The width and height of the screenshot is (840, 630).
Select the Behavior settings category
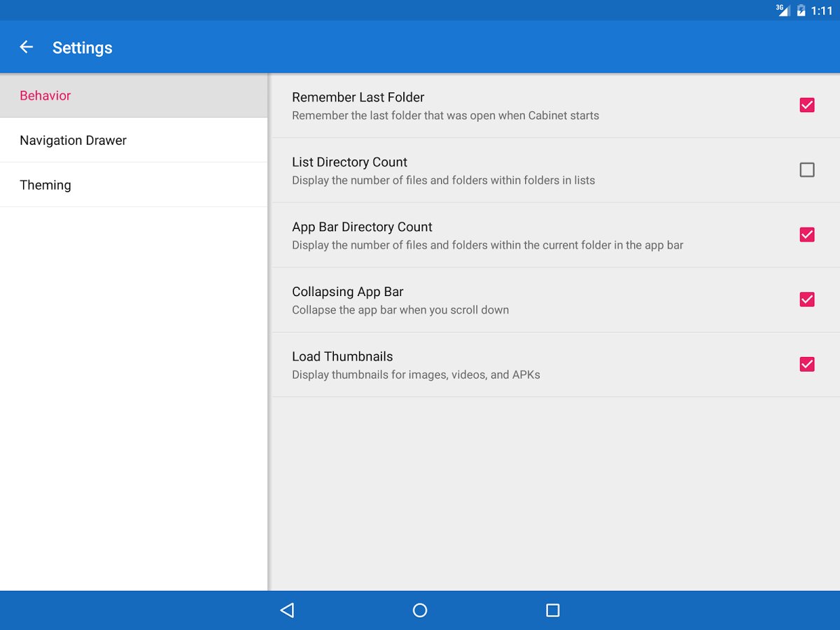(45, 96)
